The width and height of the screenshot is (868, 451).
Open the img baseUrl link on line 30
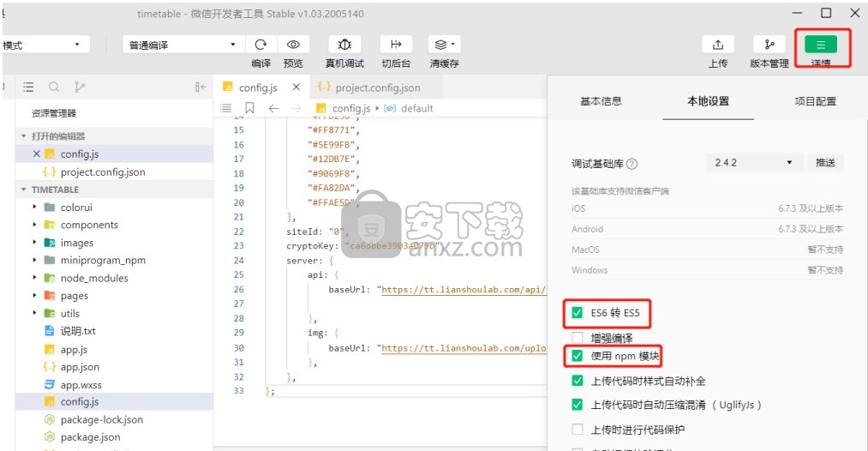pos(464,348)
